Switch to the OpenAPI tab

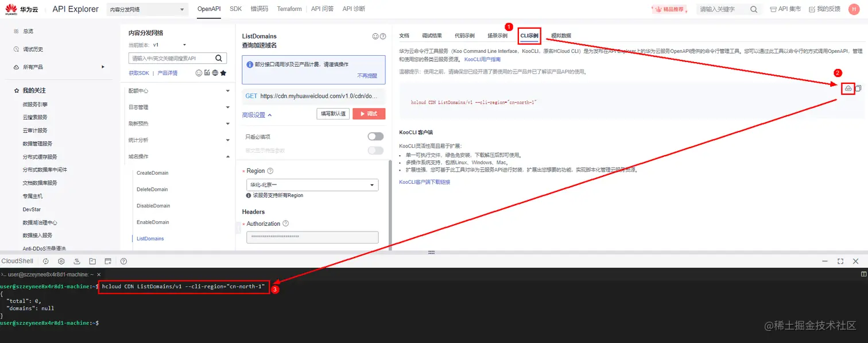coord(210,9)
